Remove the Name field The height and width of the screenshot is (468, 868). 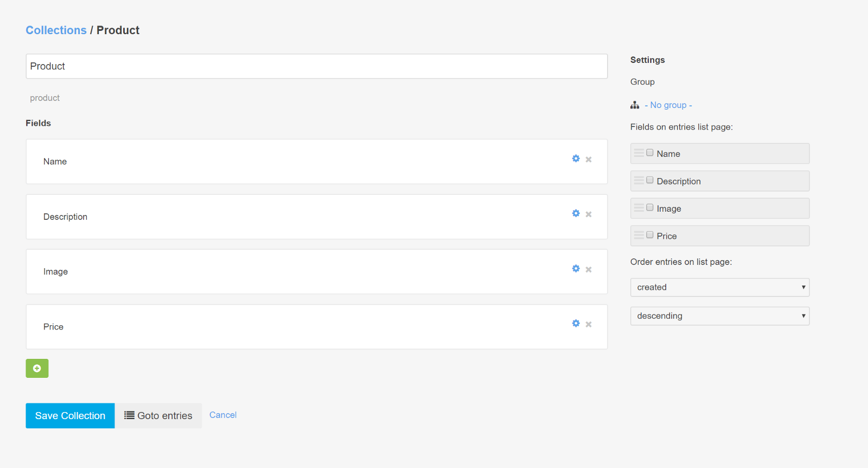(x=589, y=160)
